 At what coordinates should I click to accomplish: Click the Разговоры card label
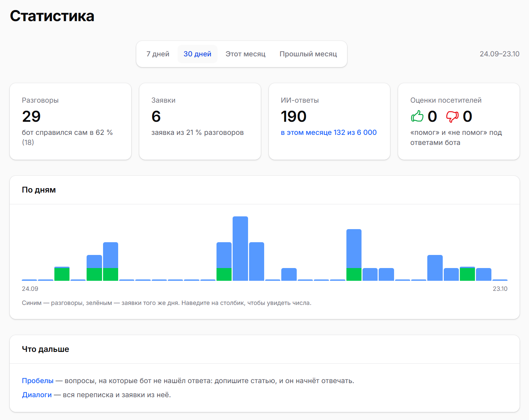40,100
